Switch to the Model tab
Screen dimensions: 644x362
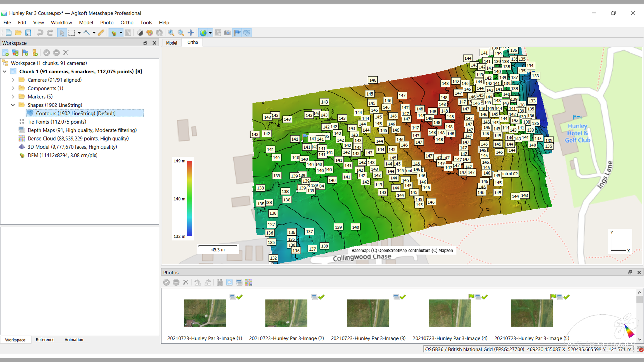pos(171,43)
